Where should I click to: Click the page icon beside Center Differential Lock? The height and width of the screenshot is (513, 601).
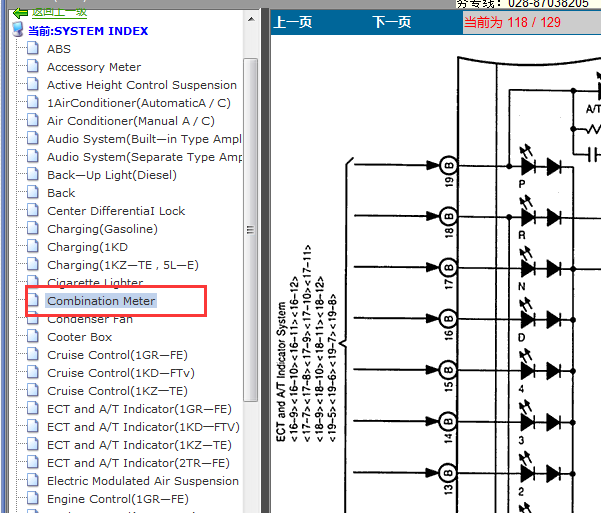coord(33,211)
